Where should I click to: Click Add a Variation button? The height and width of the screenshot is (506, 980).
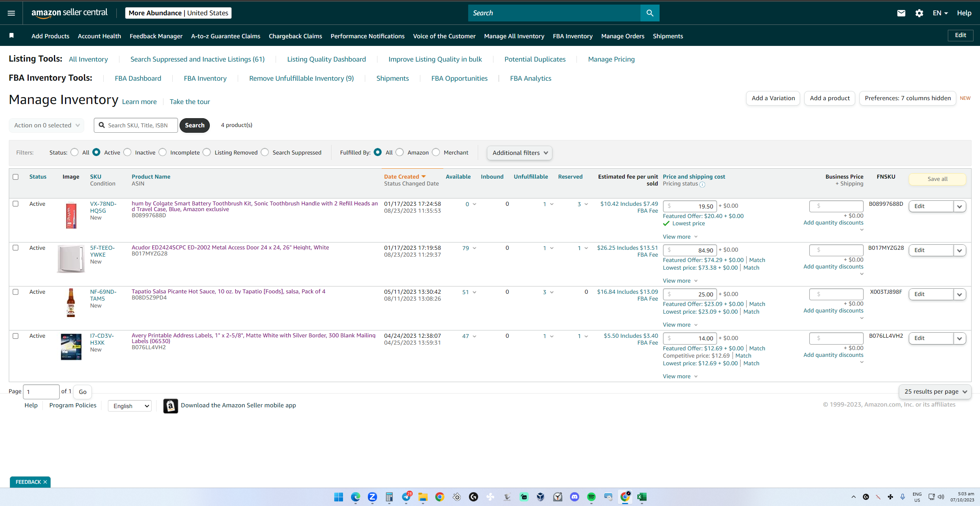tap(773, 98)
